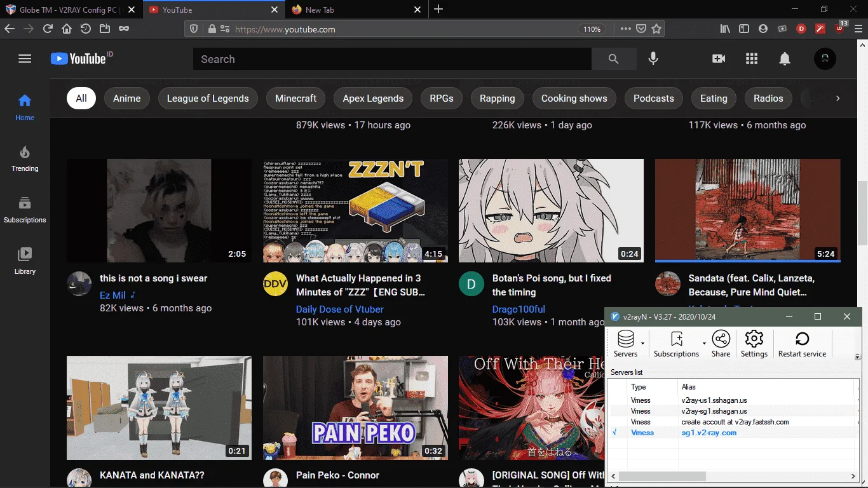
Task: Open the YouTube notifications bell
Action: [x=785, y=59]
